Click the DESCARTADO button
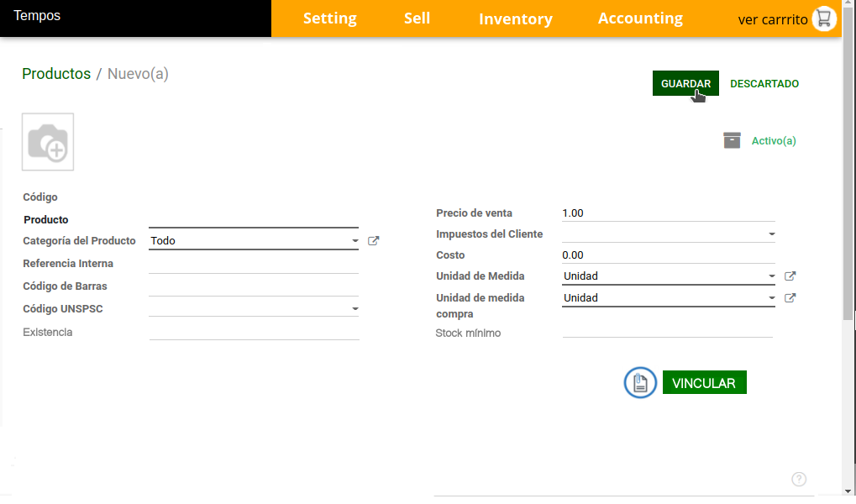 [x=764, y=84]
